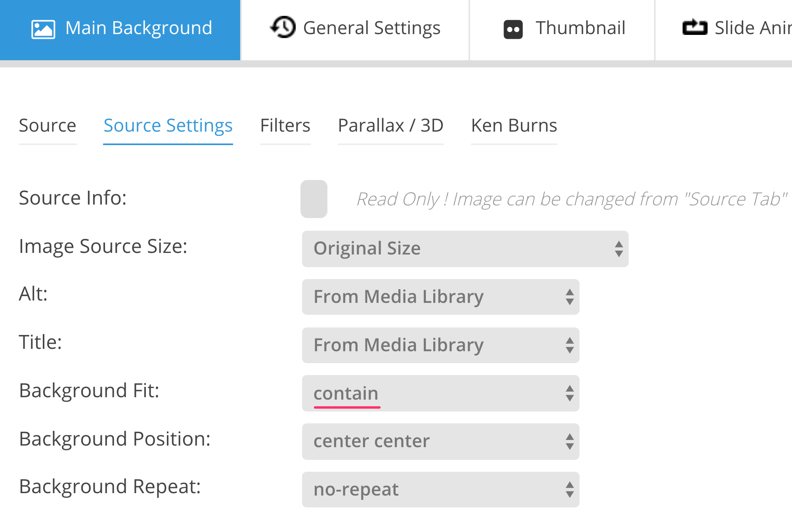Image resolution: width=792 pixels, height=532 pixels.
Task: Click the Original Size dropdown arrows
Action: (619, 249)
